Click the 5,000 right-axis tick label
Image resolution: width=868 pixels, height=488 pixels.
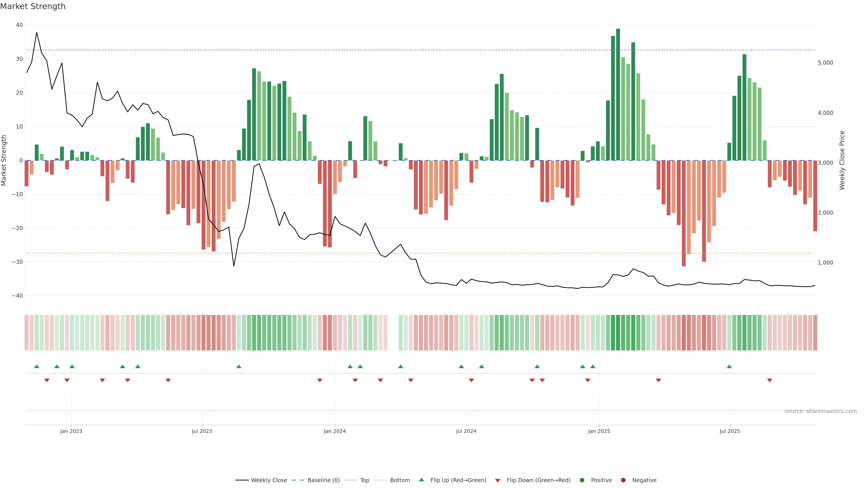[825, 63]
